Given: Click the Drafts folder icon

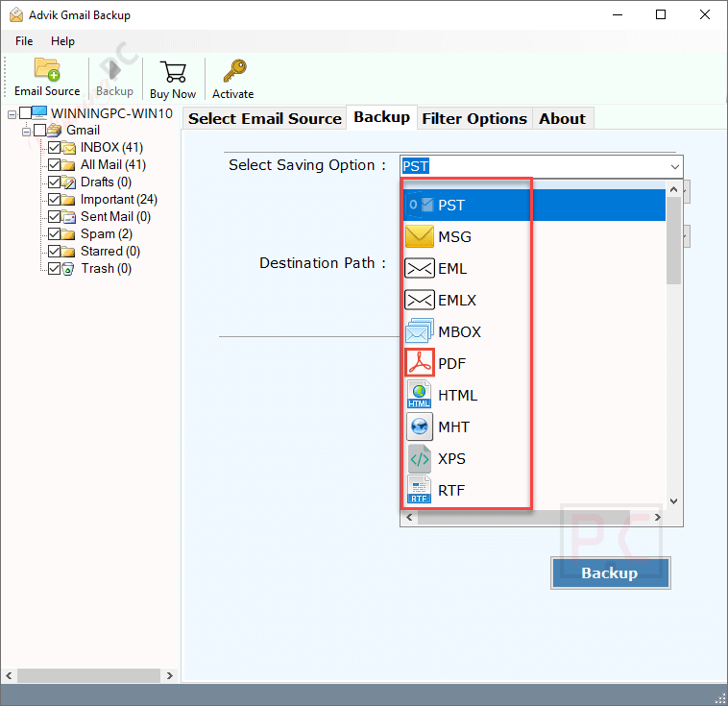Looking at the screenshot, I should click(69, 183).
